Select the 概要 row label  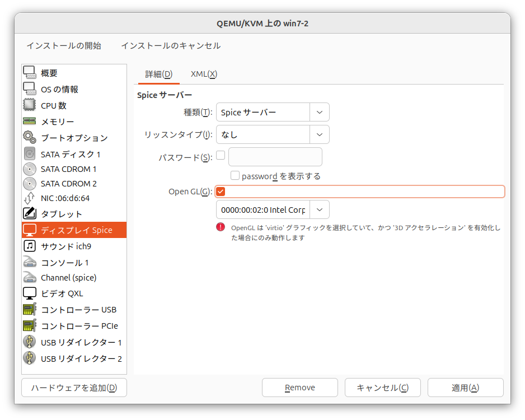[49, 73]
